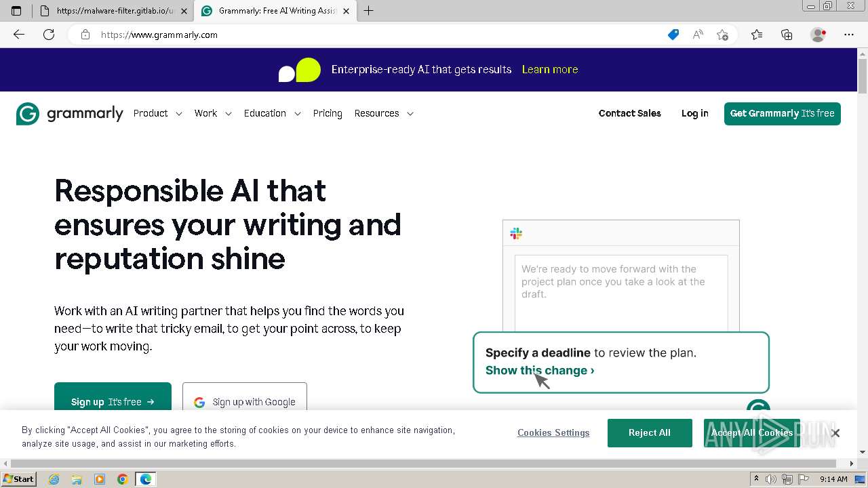Expand the Education menu
The height and width of the screenshot is (488, 868).
[272, 114]
